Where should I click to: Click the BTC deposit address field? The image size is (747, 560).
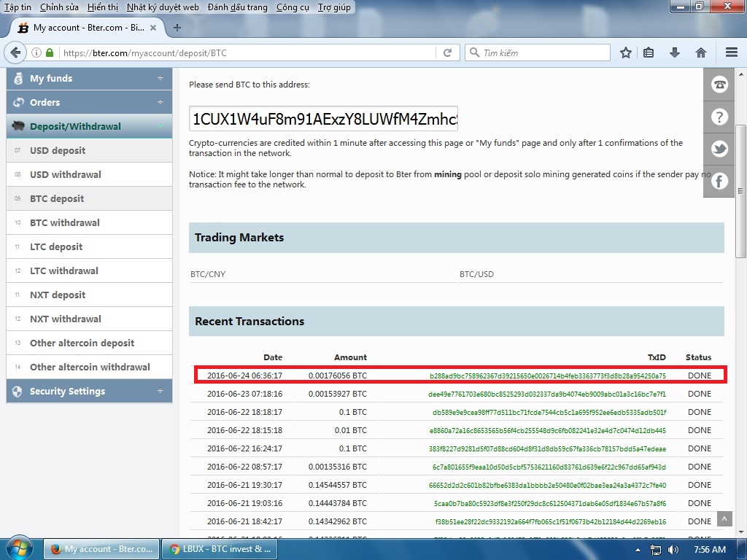pos(323,119)
